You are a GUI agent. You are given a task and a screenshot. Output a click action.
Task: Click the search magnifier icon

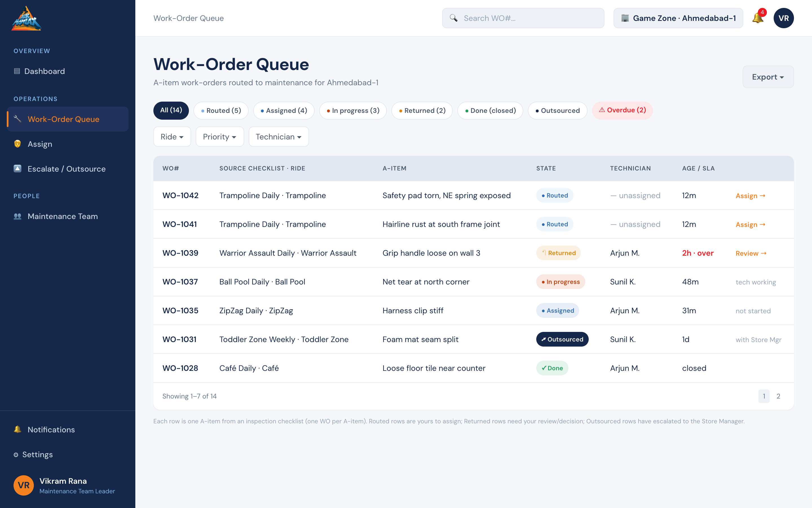pyautogui.click(x=453, y=18)
